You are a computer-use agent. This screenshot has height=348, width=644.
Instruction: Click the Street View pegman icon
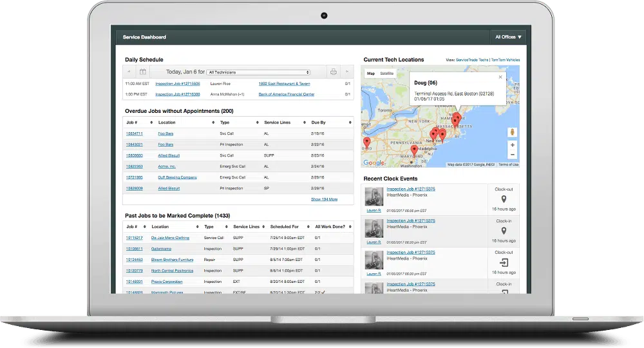[x=513, y=131]
